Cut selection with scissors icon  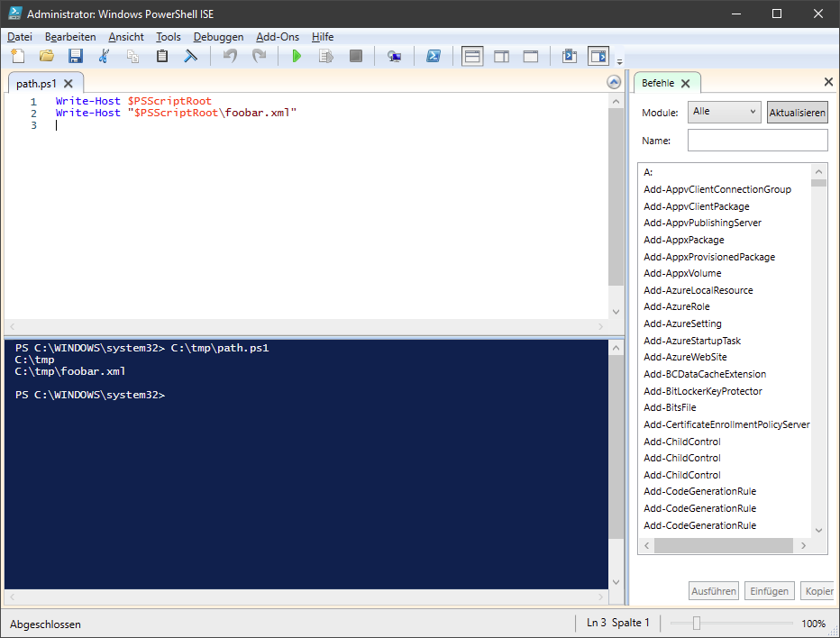coord(104,56)
